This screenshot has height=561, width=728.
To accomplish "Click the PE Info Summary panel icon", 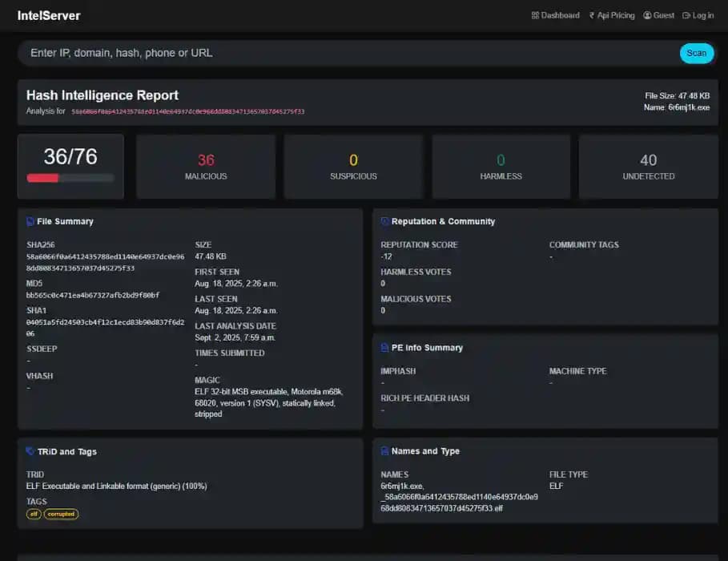I will coord(382,348).
